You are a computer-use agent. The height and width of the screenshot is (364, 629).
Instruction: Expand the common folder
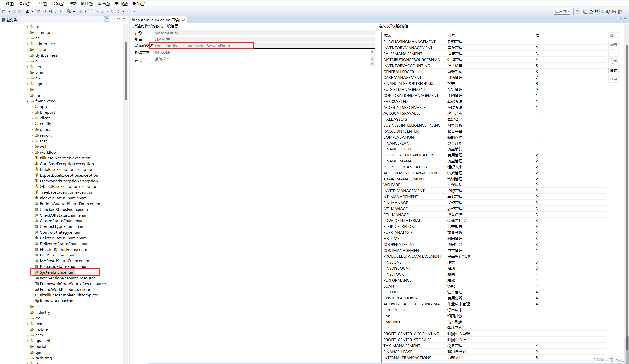[x=27, y=33]
